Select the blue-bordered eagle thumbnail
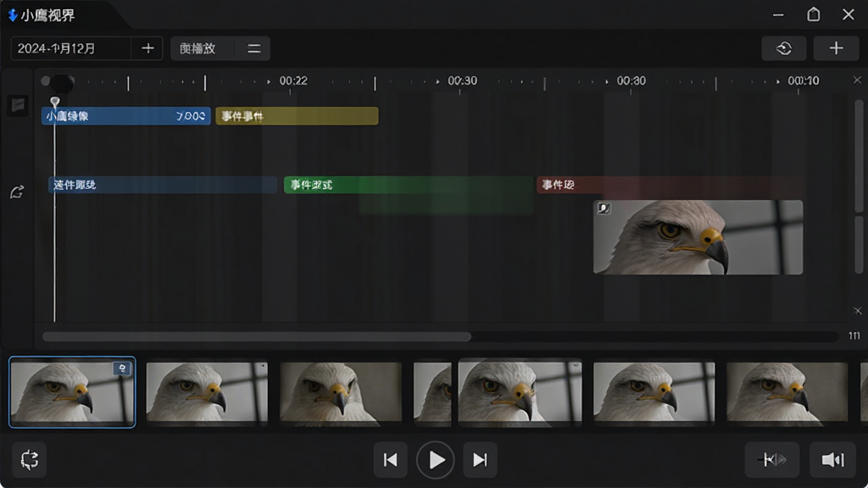The image size is (868, 488). 72,392
